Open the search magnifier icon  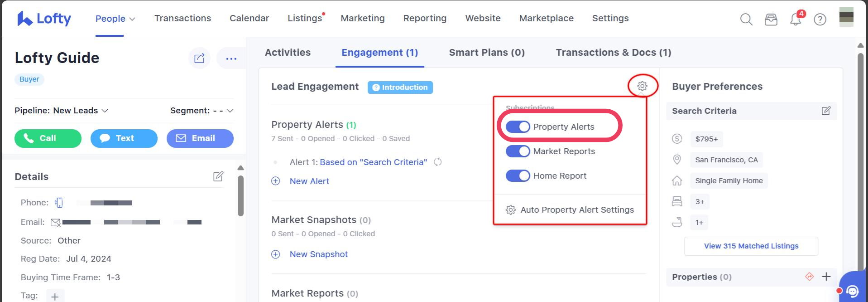(x=746, y=19)
